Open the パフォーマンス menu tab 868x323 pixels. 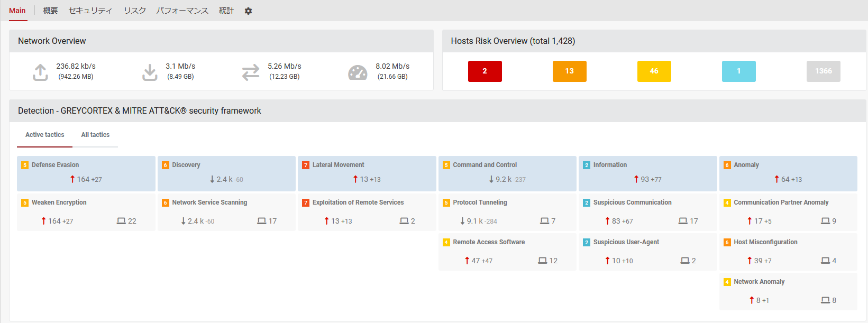tap(182, 11)
